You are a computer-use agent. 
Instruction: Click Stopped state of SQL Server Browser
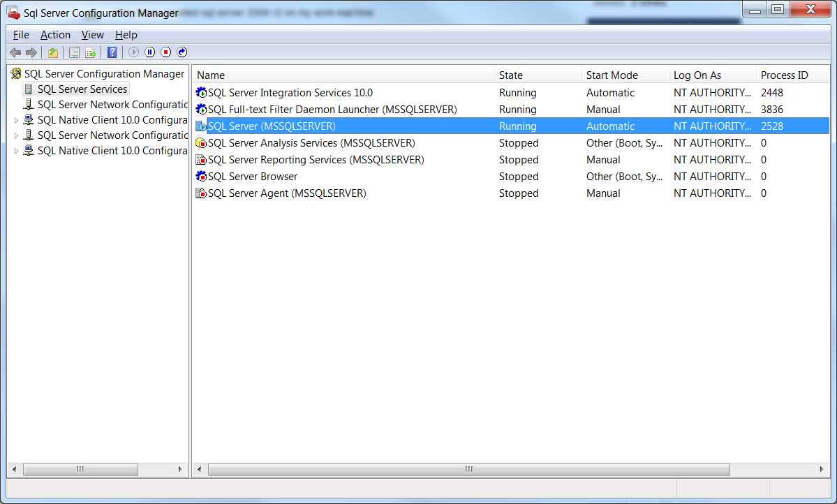click(x=519, y=176)
